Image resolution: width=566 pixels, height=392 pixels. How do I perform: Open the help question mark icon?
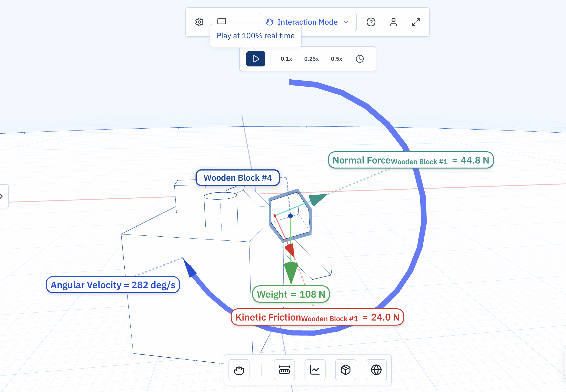click(x=371, y=22)
